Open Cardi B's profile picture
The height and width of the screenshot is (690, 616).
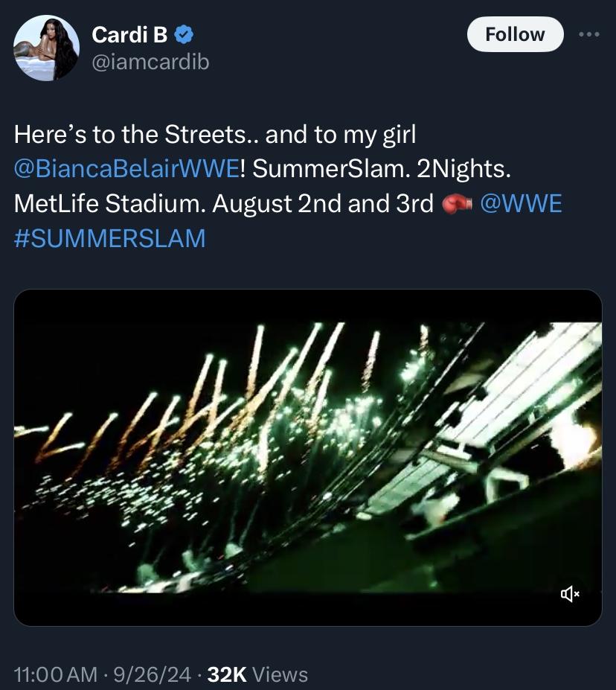click(46, 48)
